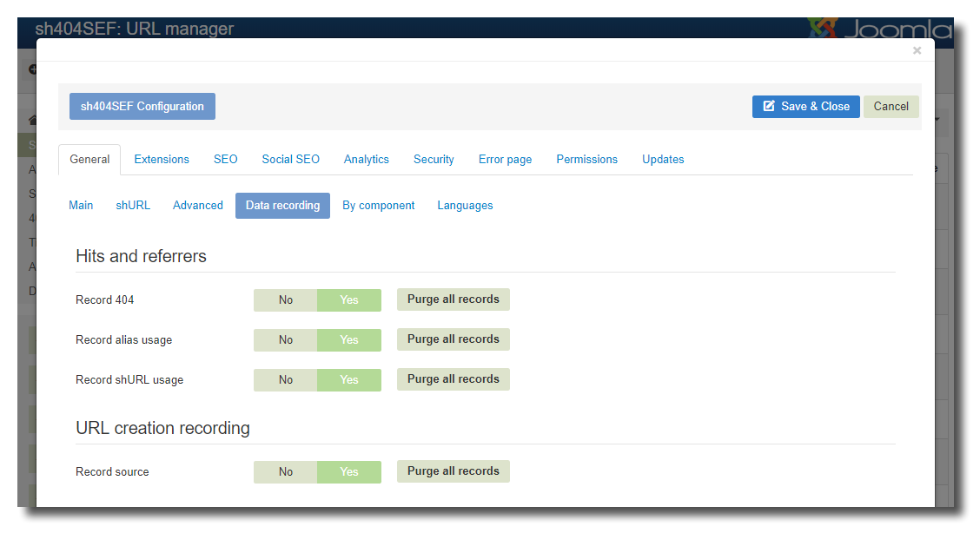This screenshot has height=533, width=980.
Task: Click the Record 404 label
Action: point(104,300)
